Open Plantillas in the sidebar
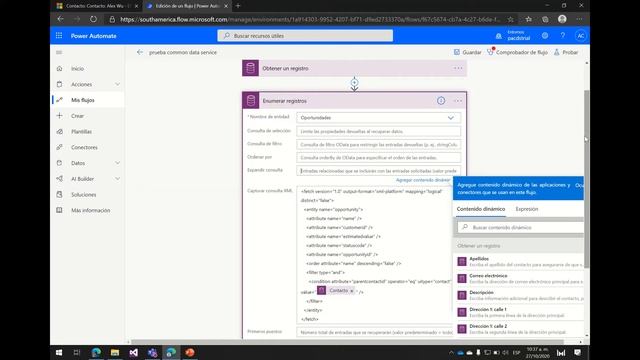Viewport: 640px width, 360px height. (81, 131)
